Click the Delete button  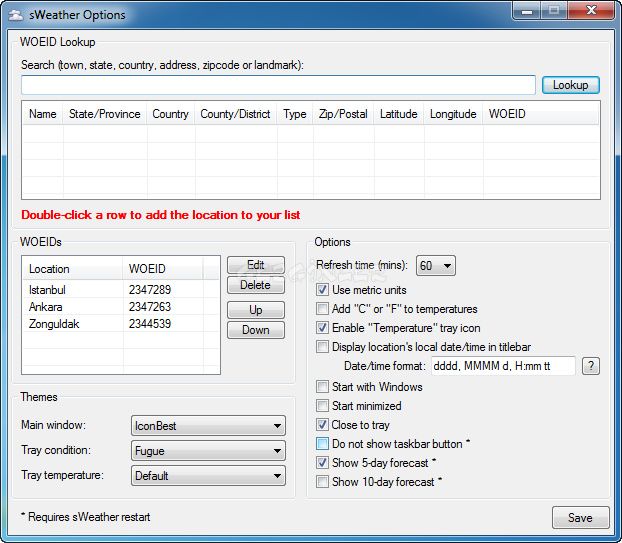click(x=256, y=285)
